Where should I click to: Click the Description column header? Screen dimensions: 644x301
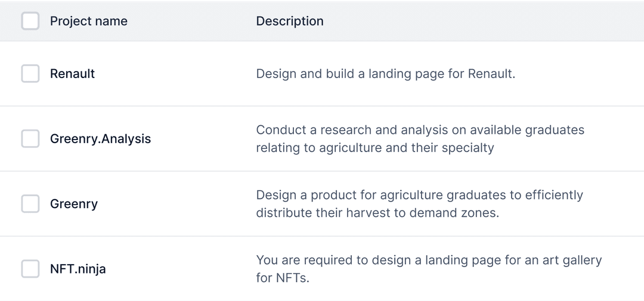[290, 21]
